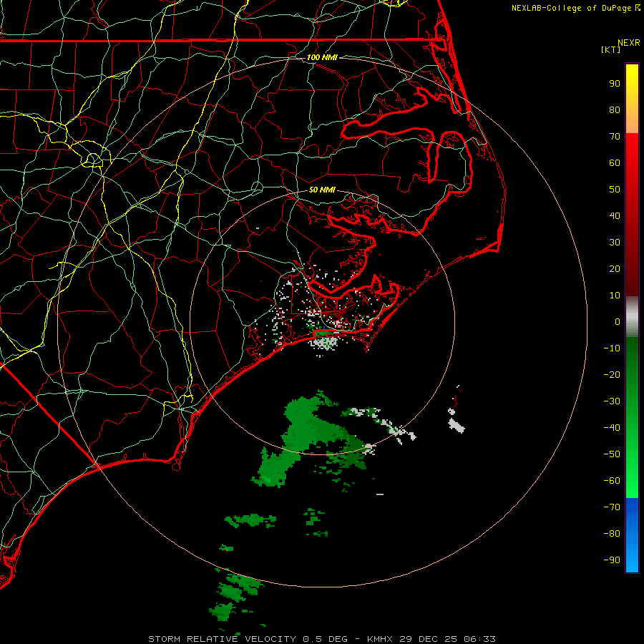Click the 10 value on the velocity scale
The image size is (644, 644).
pyautogui.click(x=615, y=296)
